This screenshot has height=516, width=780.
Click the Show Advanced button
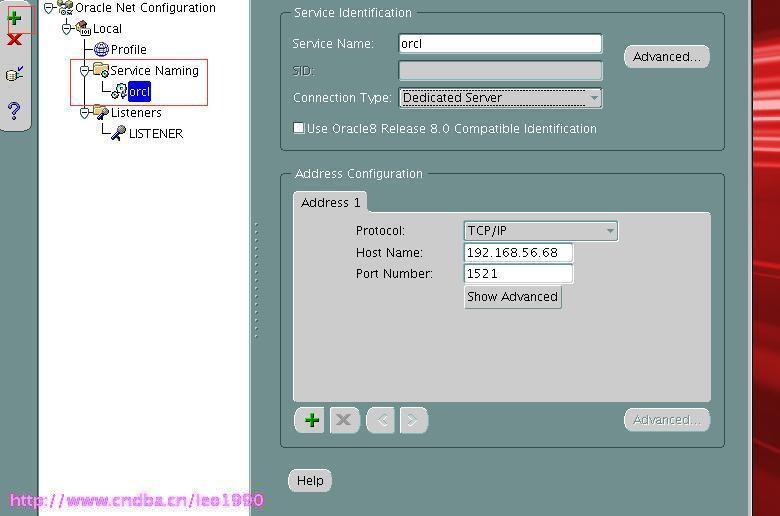(x=512, y=297)
